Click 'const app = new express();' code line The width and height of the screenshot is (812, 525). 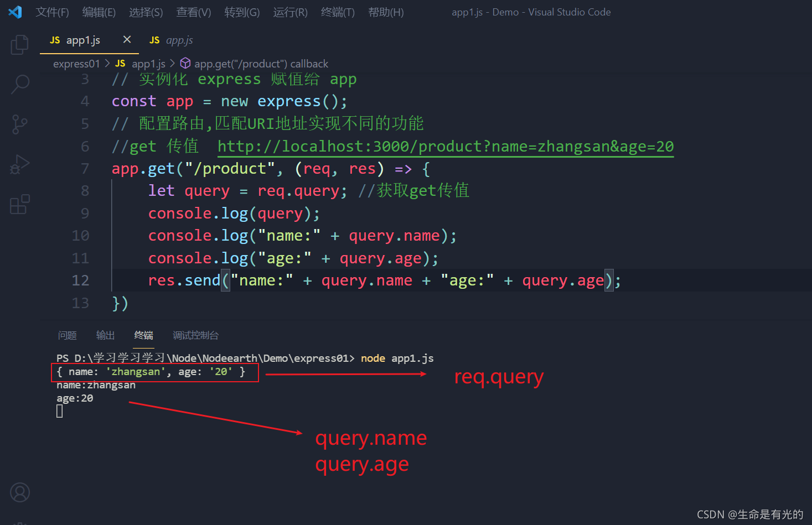[230, 101]
